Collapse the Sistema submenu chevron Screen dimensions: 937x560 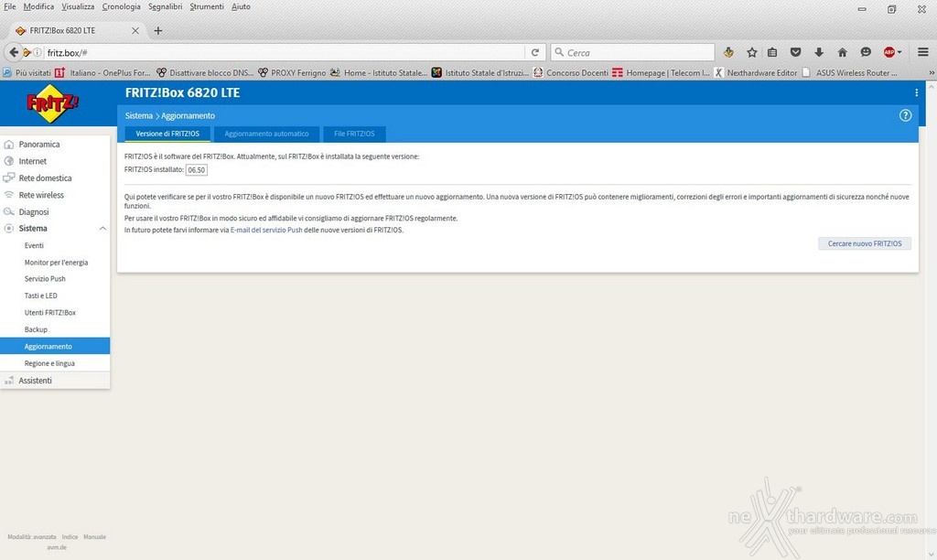102,229
